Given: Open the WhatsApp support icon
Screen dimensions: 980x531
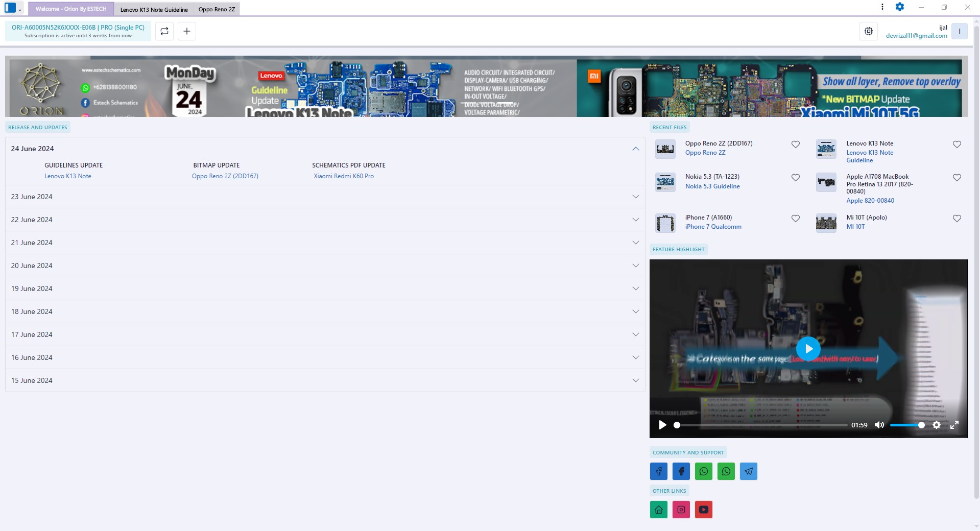Looking at the screenshot, I should tap(704, 471).
